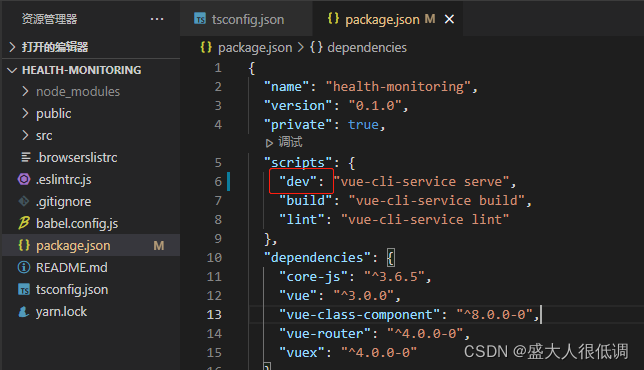Click the .browserslistrc lines icon
The image size is (644, 370).
(25, 157)
